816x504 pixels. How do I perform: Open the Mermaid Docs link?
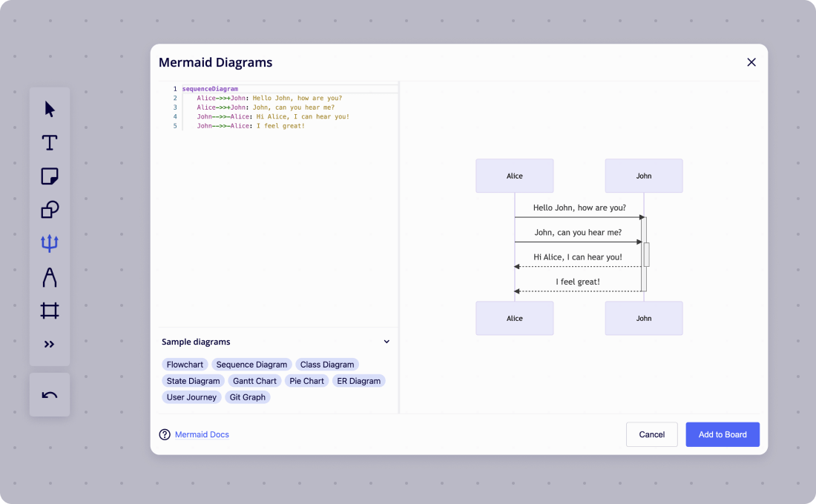[x=200, y=434]
